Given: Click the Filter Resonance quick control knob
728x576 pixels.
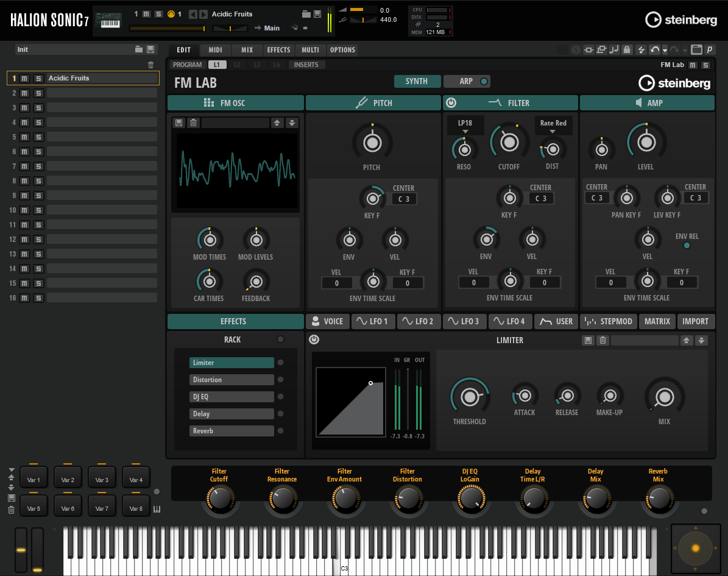Looking at the screenshot, I should tap(282, 499).
